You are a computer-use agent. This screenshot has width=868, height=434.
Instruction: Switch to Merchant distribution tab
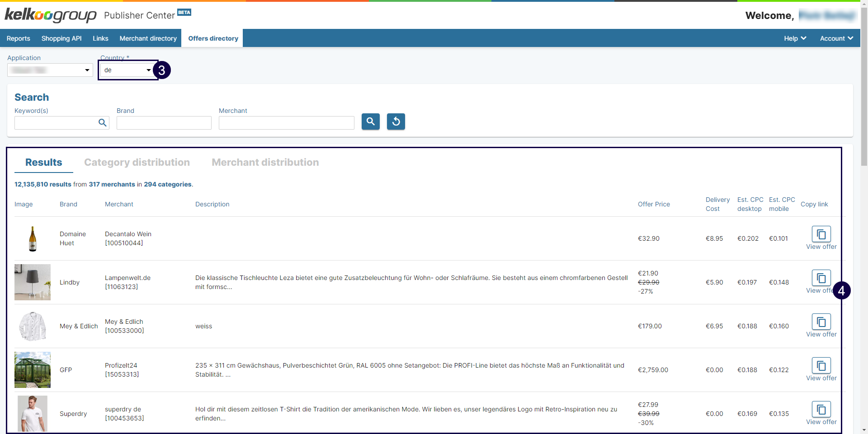tap(265, 163)
